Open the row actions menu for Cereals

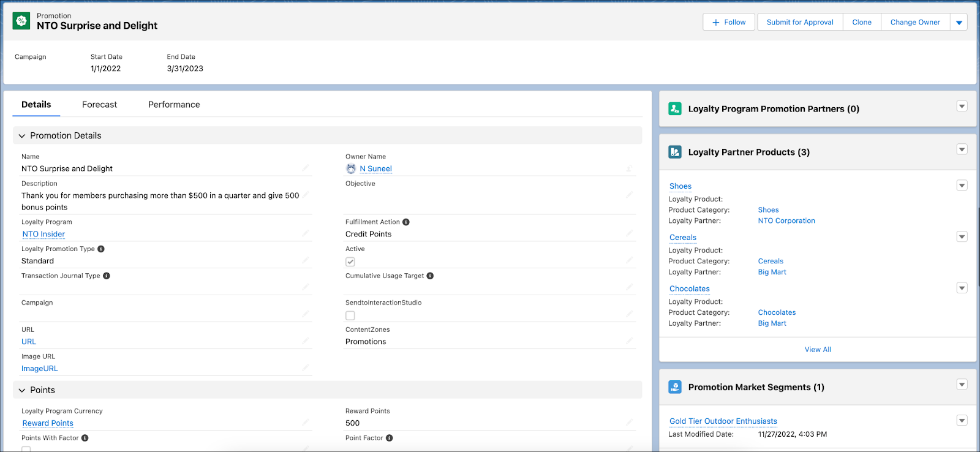[962, 237]
